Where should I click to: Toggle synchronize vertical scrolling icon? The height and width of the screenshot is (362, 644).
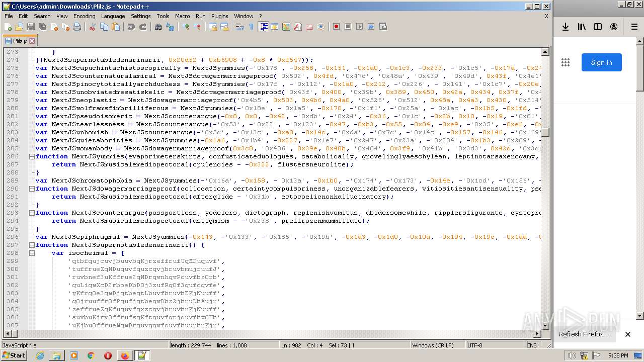[x=212, y=27]
